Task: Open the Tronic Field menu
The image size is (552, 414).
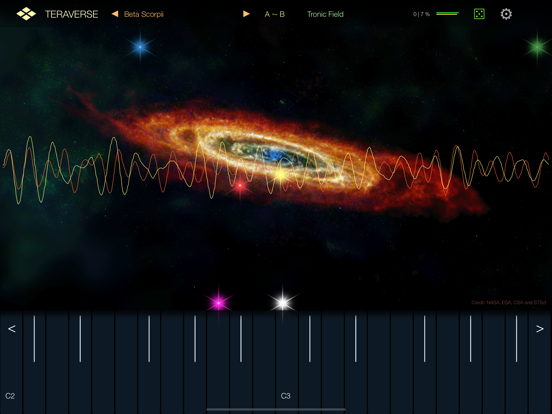Action: click(325, 14)
